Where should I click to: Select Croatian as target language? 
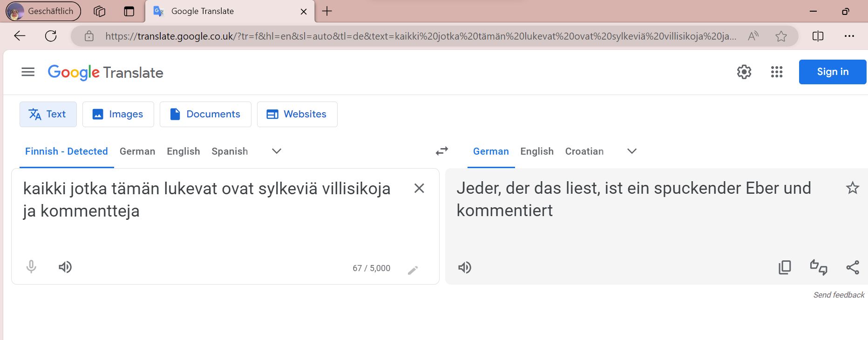point(584,151)
